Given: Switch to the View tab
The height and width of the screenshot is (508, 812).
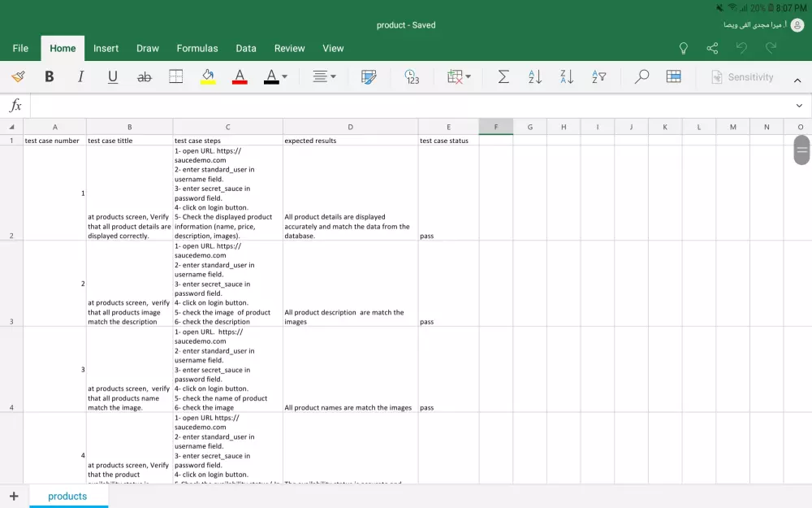Looking at the screenshot, I should click(333, 48).
